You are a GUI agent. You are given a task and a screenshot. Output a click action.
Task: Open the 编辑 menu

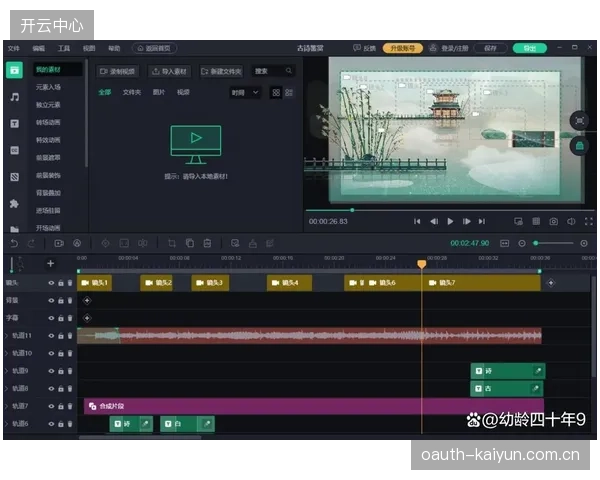pyautogui.click(x=39, y=48)
